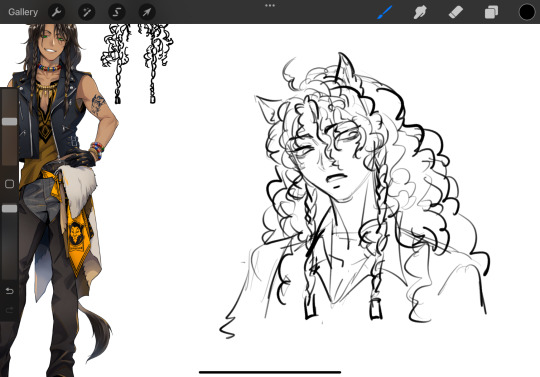Select the Eraser tool
The image size is (540, 377).
456,12
